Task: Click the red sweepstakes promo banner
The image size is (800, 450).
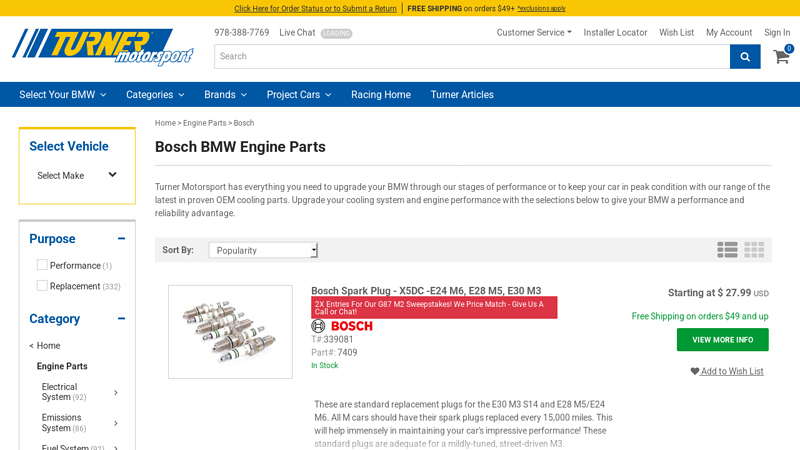Action: click(x=434, y=308)
